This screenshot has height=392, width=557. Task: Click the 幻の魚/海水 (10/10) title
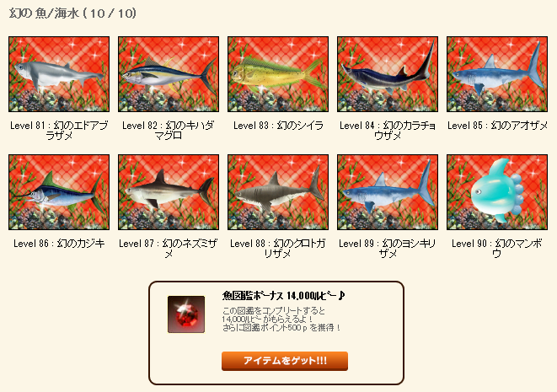pos(72,13)
